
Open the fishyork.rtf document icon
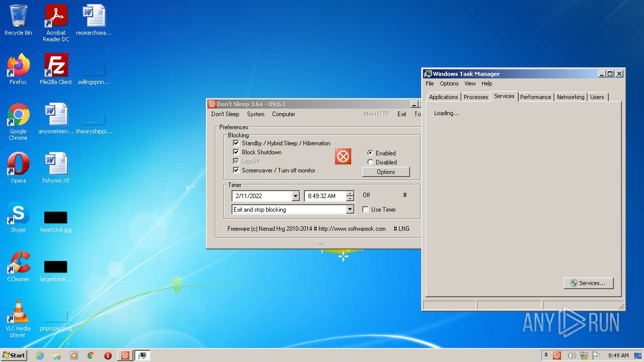point(56,168)
